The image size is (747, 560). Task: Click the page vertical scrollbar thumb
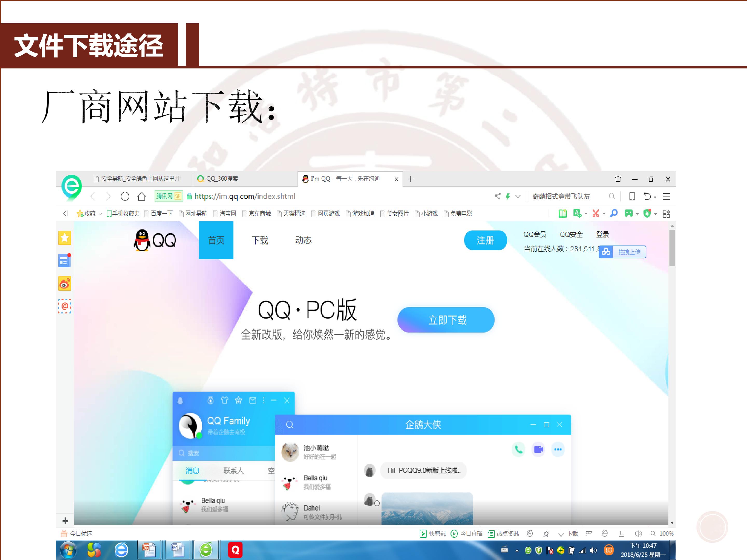tap(672, 248)
